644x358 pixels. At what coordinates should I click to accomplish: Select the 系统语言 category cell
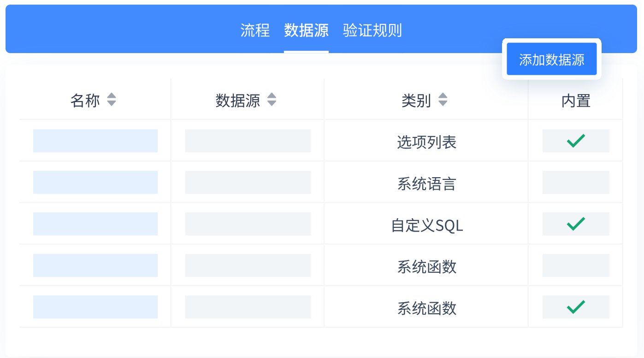(x=426, y=184)
